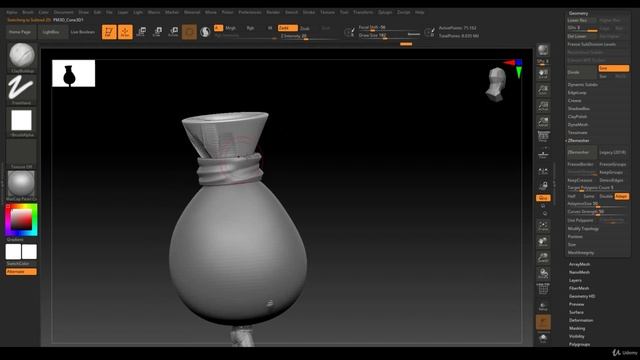The image size is (640, 360).
Task: Click Live Boolean button
Action: 82,32
